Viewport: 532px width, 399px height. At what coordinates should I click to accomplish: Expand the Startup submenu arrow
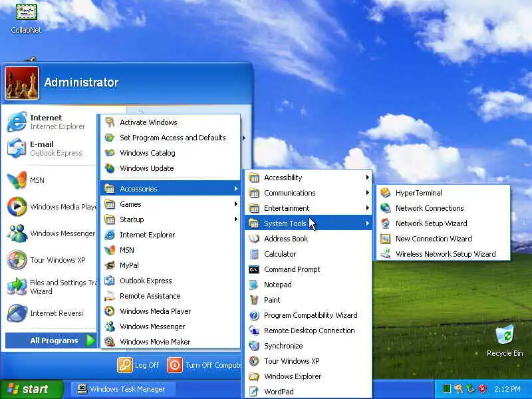[x=236, y=219]
